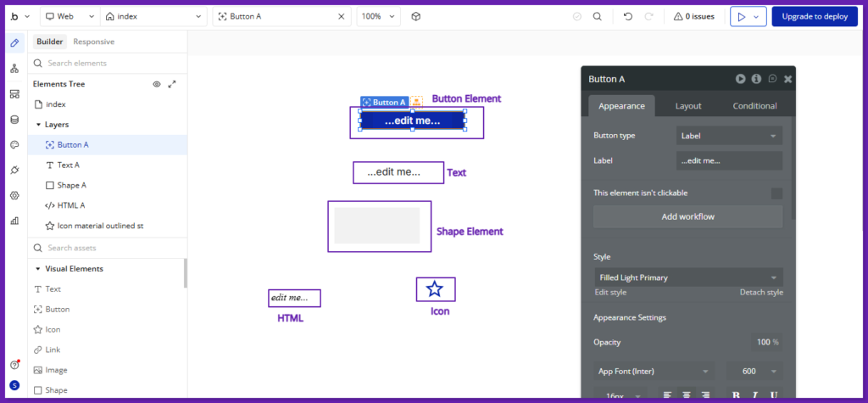The image size is (868, 403).
Task: Switch to the Layout tab
Action: [687, 106]
